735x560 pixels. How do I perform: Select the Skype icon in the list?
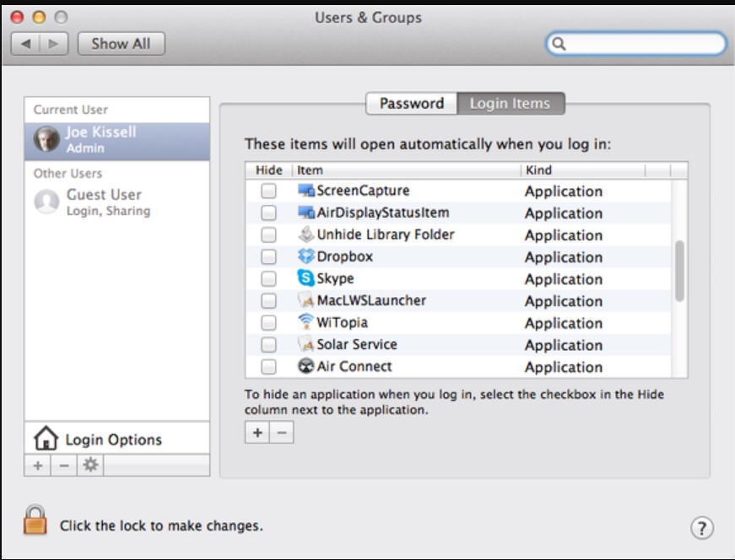[306, 278]
